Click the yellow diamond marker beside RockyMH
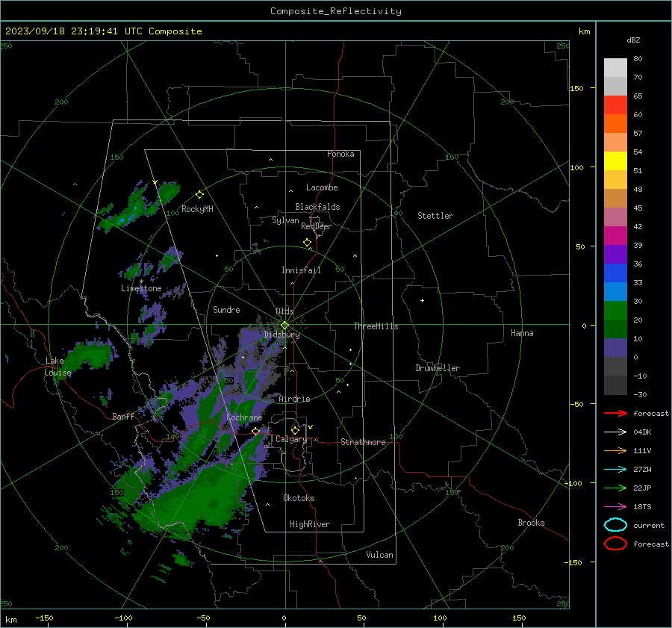Screen dimensions: 672x628 [199, 195]
